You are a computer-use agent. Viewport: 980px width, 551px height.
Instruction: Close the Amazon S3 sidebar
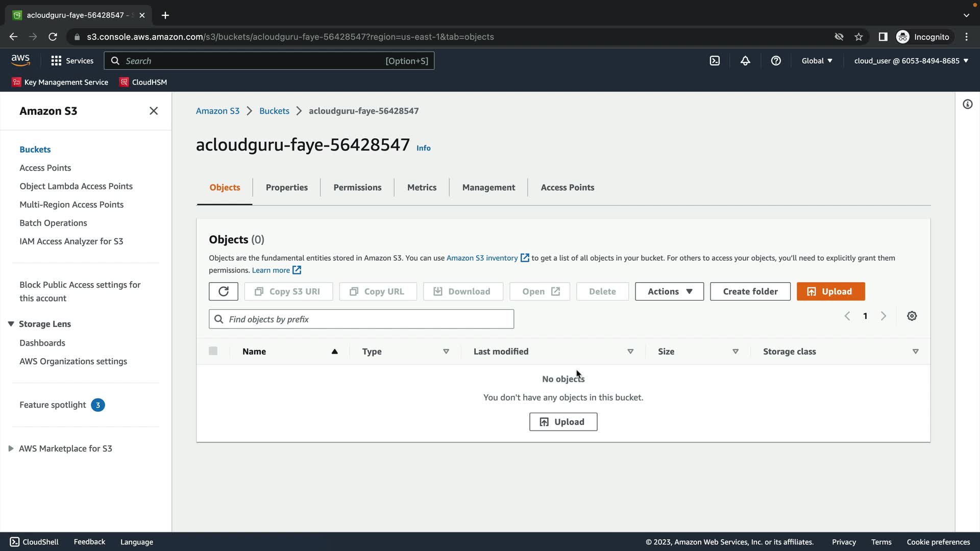[154, 111]
